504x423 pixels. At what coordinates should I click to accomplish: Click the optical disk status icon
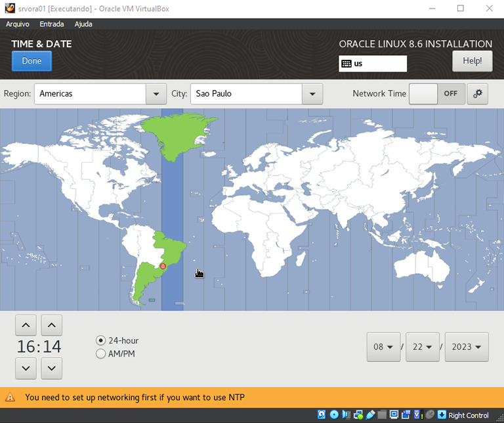[334, 414]
